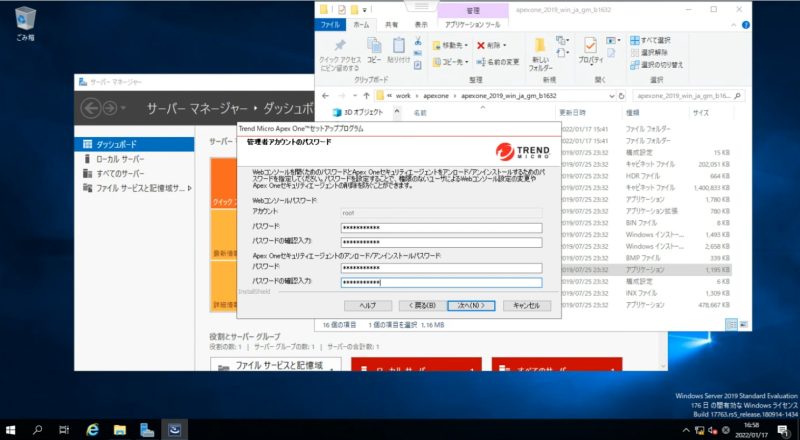Open Internet Explorer from the taskbar
Image resolution: width=800 pixels, height=440 pixels.
pos(92,430)
